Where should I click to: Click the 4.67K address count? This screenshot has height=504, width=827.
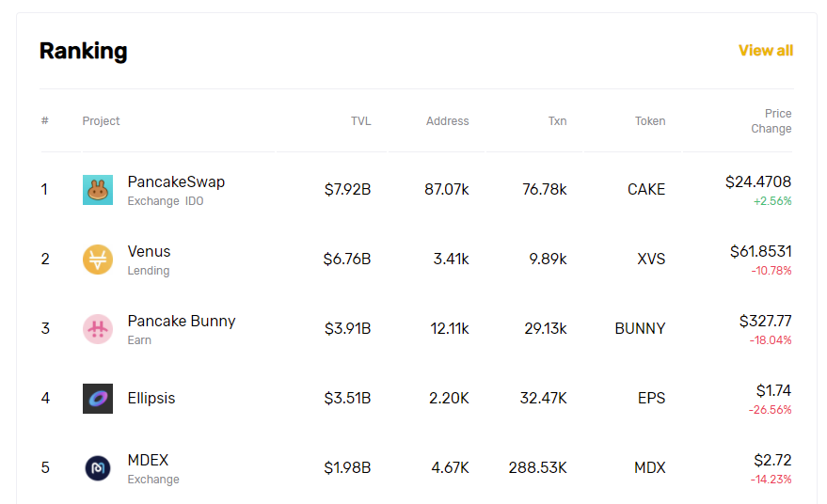pos(450,468)
